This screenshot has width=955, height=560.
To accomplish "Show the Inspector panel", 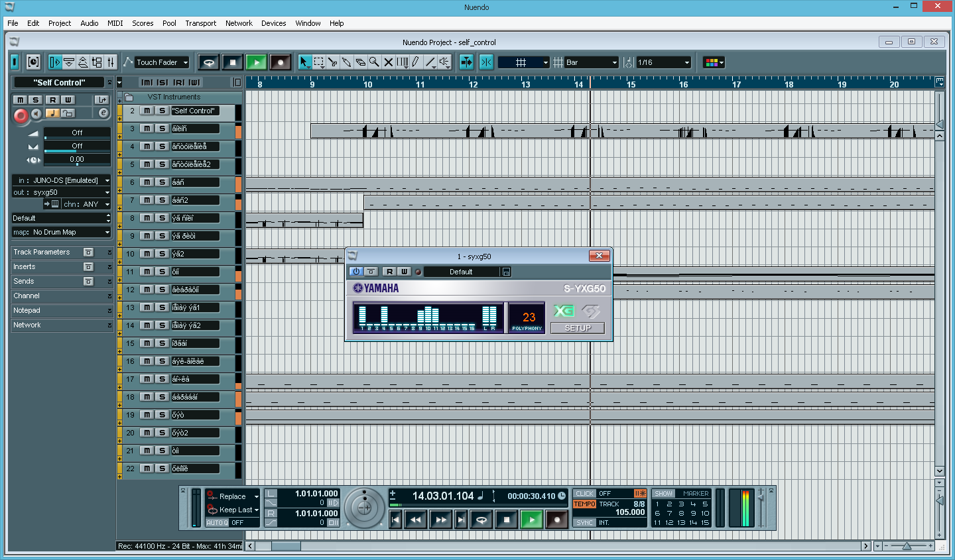I will click(55, 62).
